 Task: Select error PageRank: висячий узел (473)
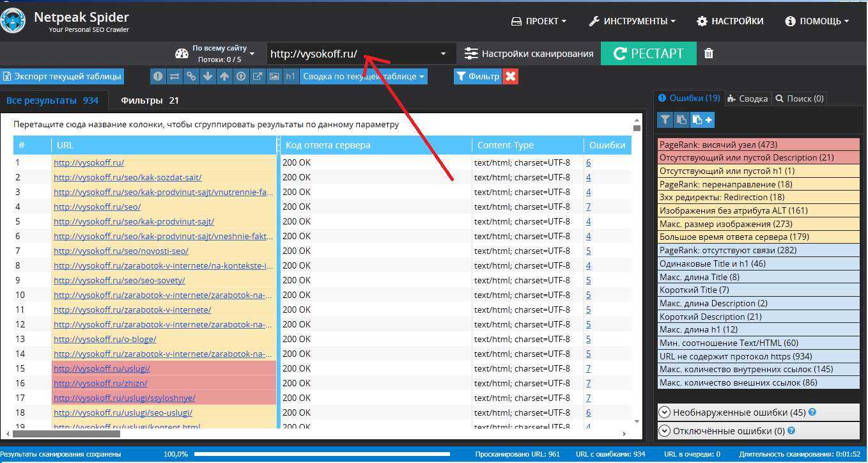pos(759,145)
